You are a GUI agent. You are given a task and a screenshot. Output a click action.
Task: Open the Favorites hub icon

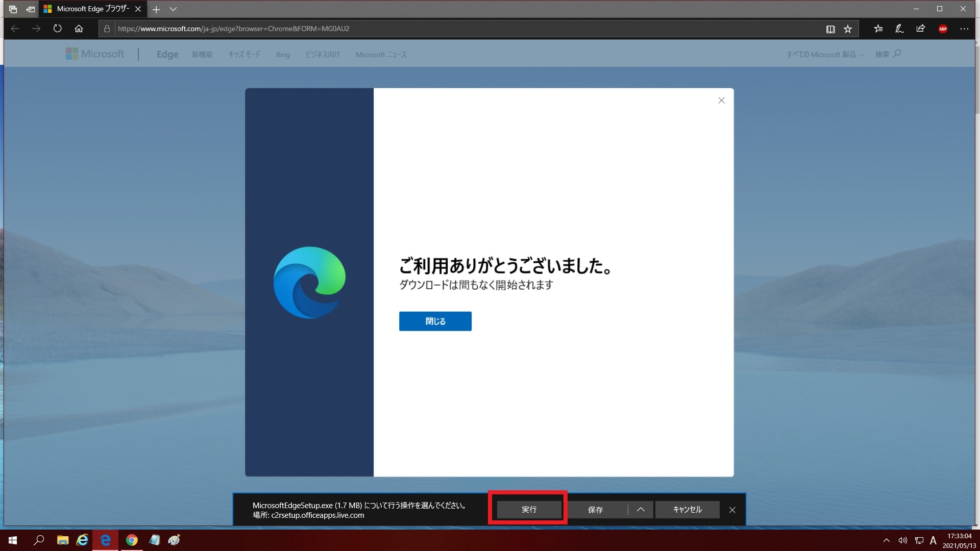pyautogui.click(x=878, y=29)
